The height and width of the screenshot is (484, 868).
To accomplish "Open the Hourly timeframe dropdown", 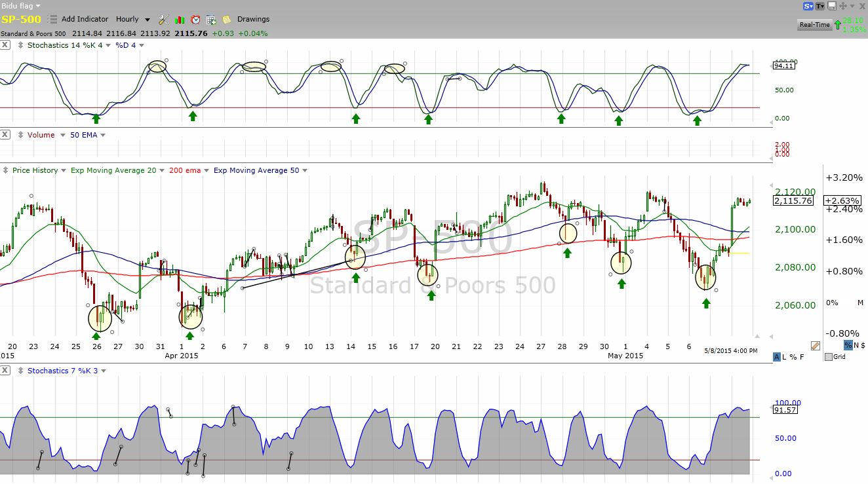I will (x=133, y=20).
